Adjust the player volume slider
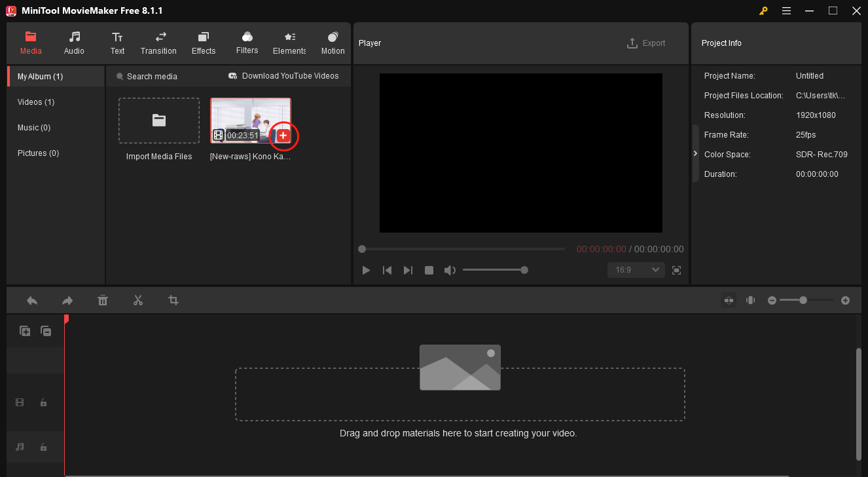Viewport: 868px width, 477px height. coord(494,270)
